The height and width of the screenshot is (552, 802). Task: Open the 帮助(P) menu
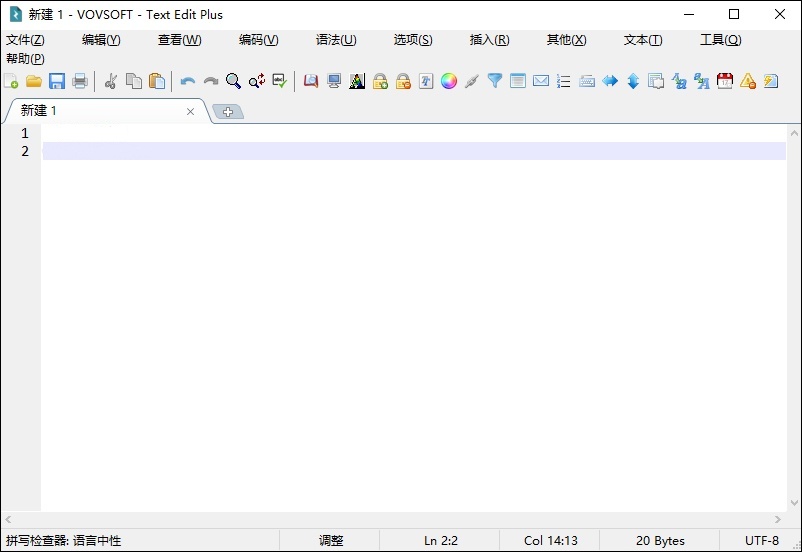[25, 59]
